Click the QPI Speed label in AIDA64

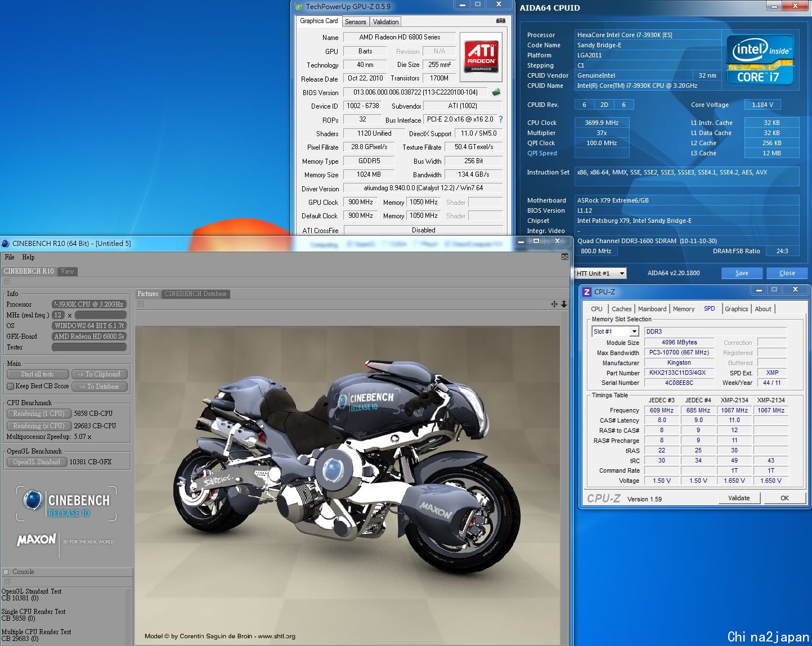[x=542, y=153]
